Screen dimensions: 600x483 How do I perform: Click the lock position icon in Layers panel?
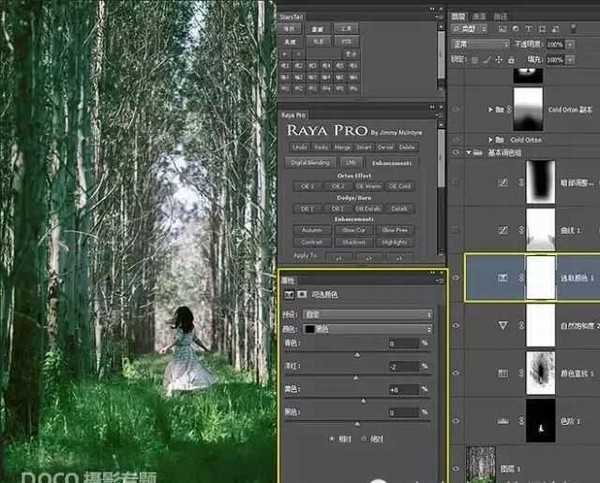pos(497,58)
